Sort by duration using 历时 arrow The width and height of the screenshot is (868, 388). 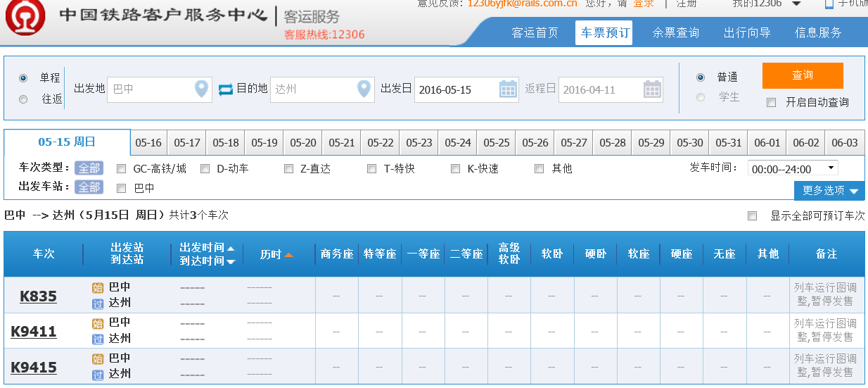288,254
